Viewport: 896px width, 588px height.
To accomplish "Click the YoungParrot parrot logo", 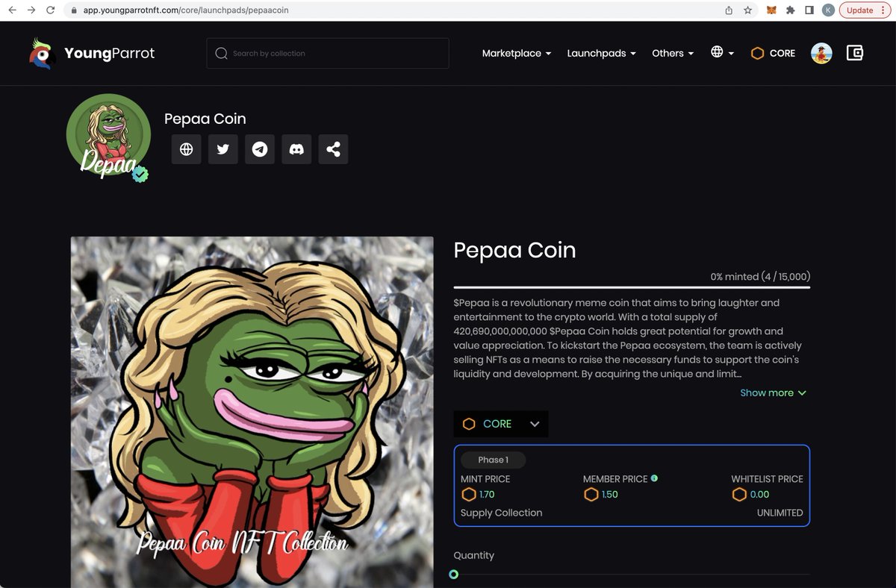I will 42,53.
